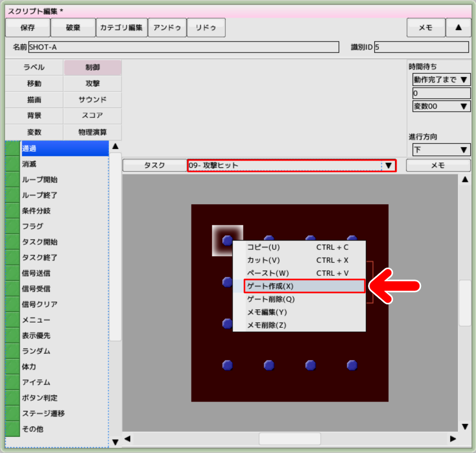Click the green icon beside その他

pyautogui.click(x=12, y=429)
